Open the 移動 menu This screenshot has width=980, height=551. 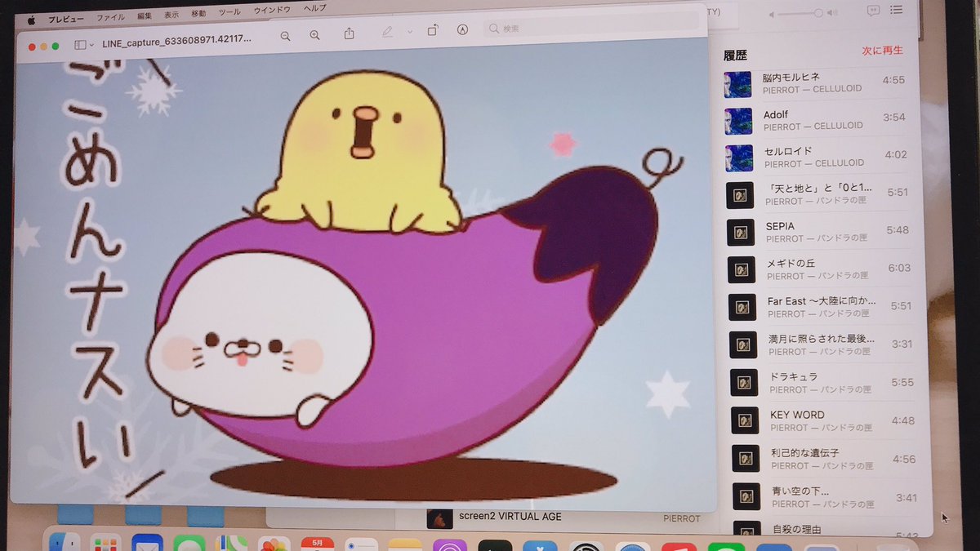point(198,14)
